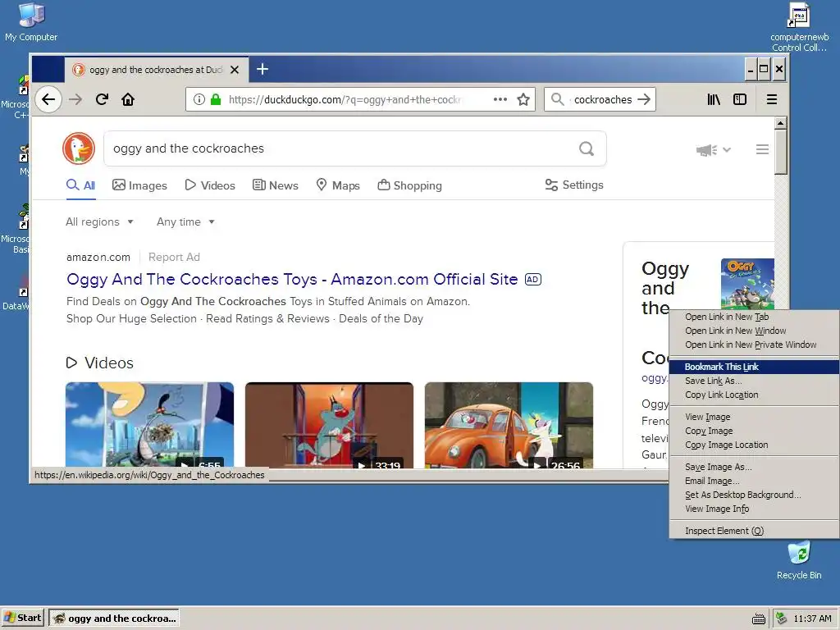840x630 pixels.
Task: Click the Firefox search bar magnifier icon
Action: coord(557,99)
